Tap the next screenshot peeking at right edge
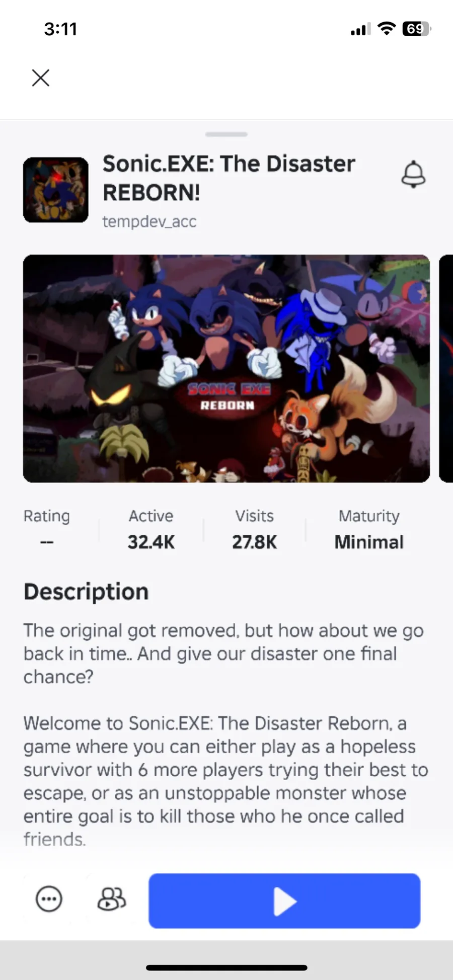Image resolution: width=453 pixels, height=980 pixels. point(446,369)
